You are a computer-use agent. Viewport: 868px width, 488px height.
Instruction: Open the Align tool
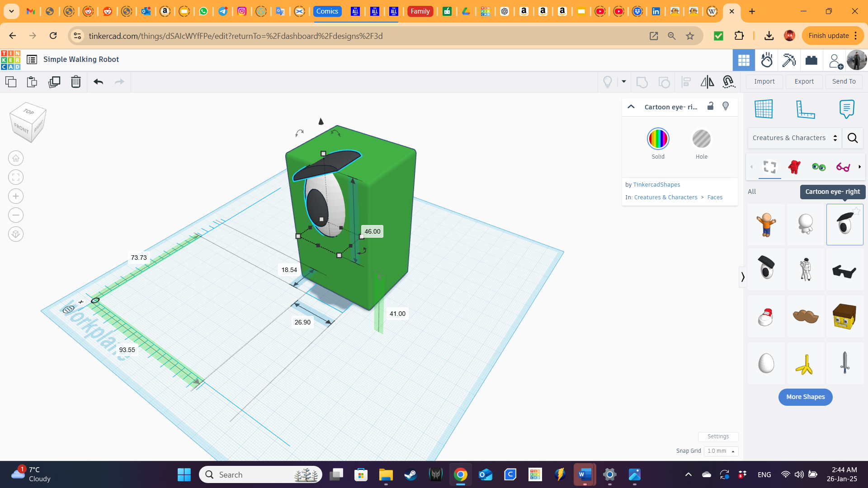coord(686,82)
